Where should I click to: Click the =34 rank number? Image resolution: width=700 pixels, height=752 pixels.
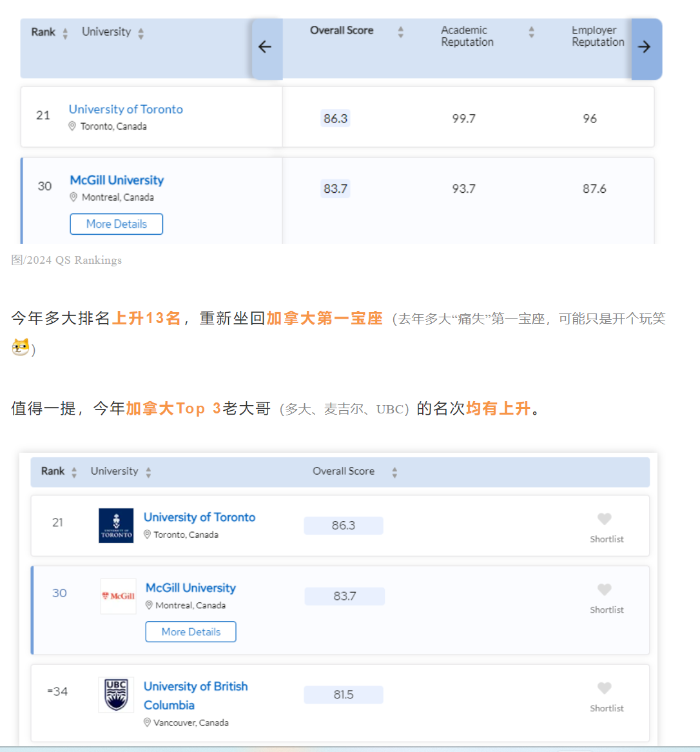coord(57,691)
